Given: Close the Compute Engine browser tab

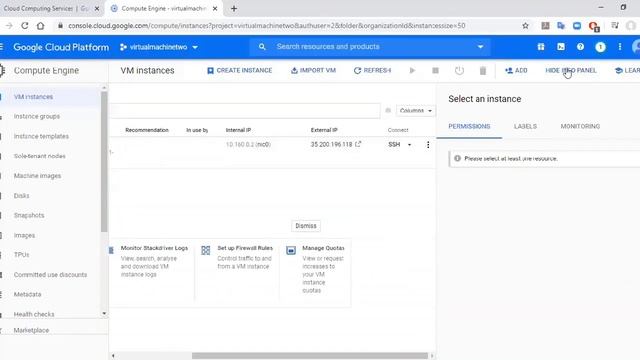Looking at the screenshot, I should click(215, 9).
